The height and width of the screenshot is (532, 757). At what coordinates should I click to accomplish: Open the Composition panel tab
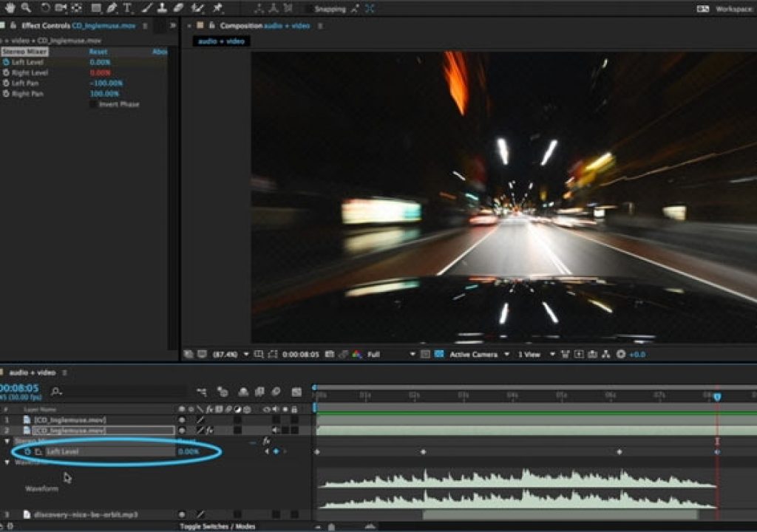[265, 26]
